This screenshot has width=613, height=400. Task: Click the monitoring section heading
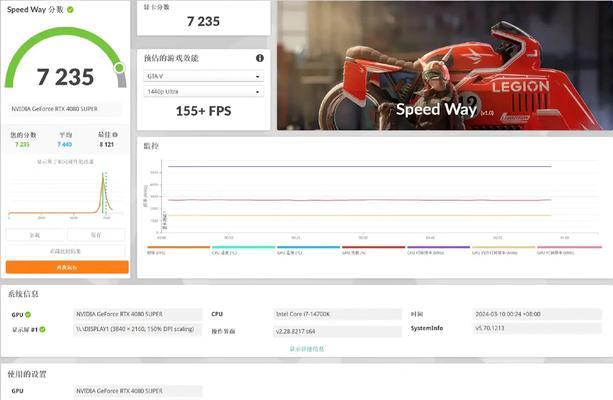coord(151,146)
